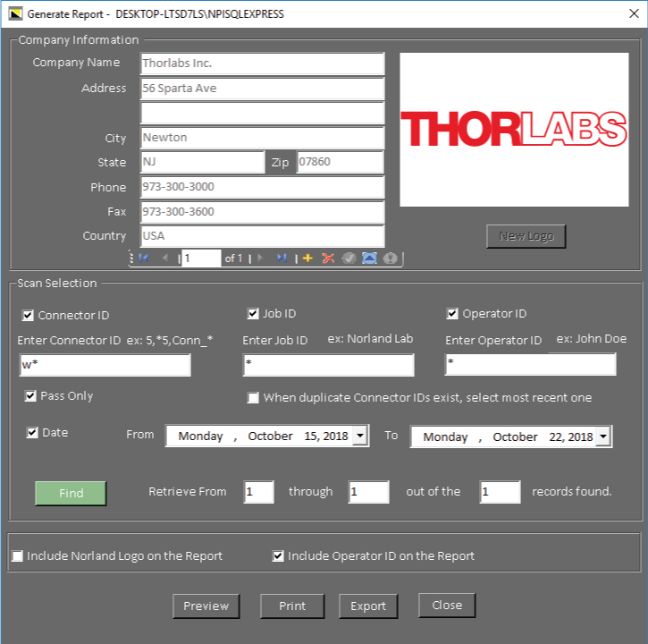648x644 pixels.
Task: Click the Preview button
Action: click(x=206, y=606)
